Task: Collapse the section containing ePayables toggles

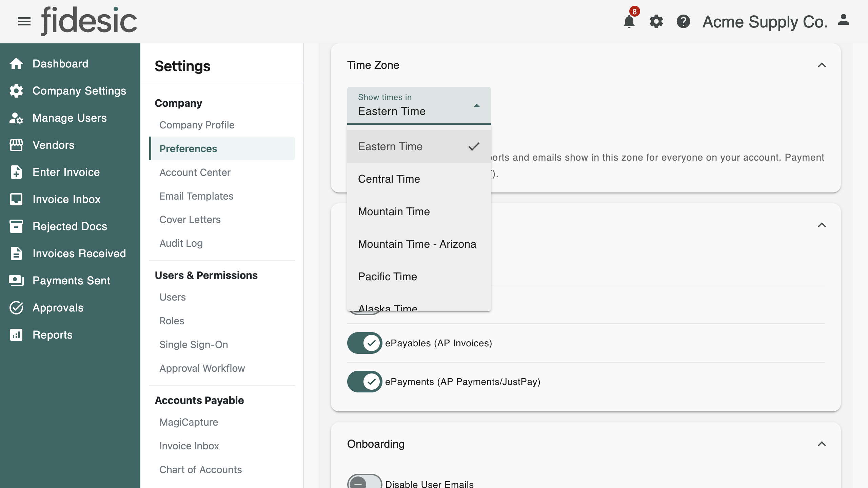Action: click(x=822, y=225)
